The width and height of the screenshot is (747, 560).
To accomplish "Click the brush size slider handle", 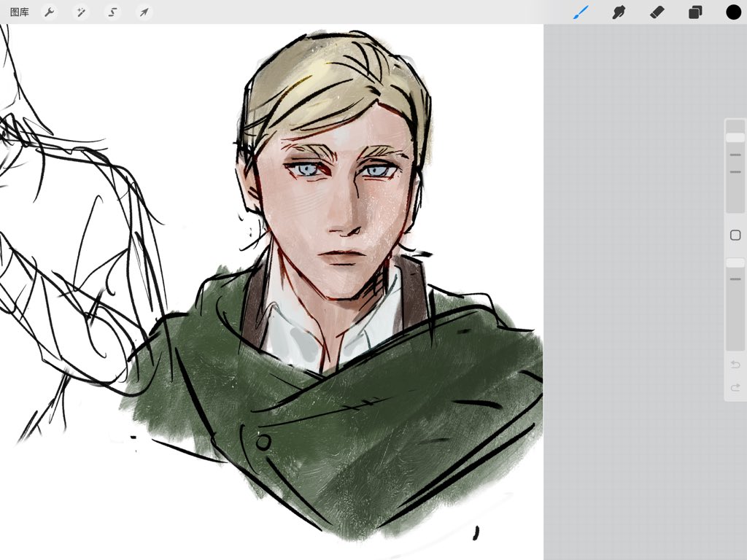I will point(735,137).
